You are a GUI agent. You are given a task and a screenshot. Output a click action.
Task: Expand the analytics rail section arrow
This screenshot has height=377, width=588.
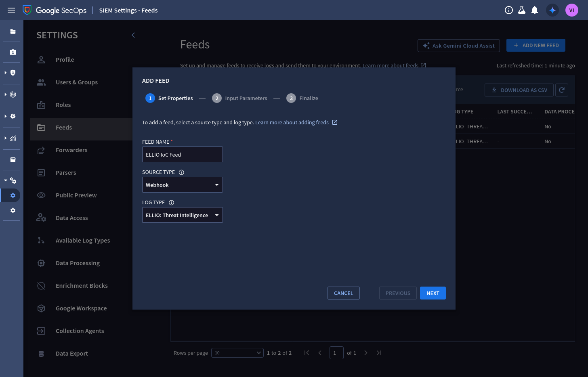pos(5,138)
